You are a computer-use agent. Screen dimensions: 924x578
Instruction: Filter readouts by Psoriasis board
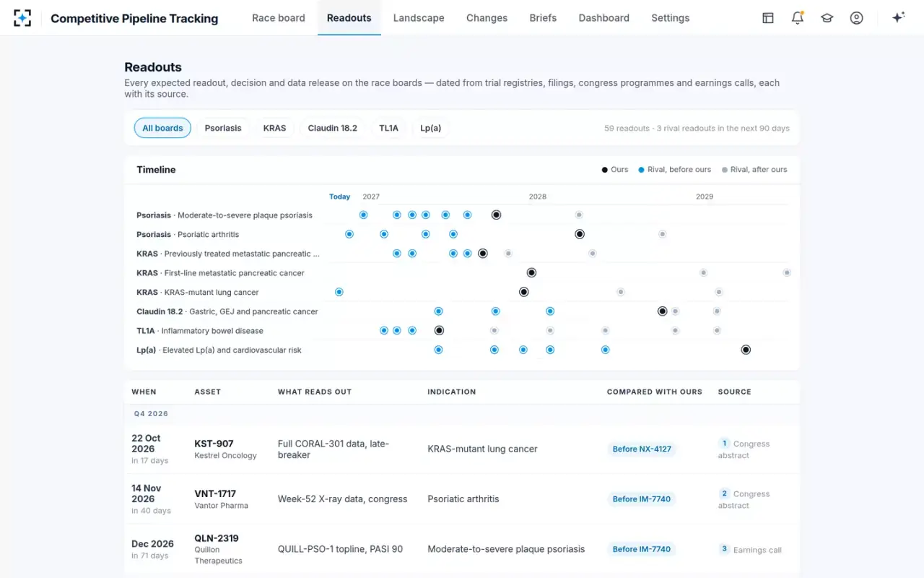(223, 128)
